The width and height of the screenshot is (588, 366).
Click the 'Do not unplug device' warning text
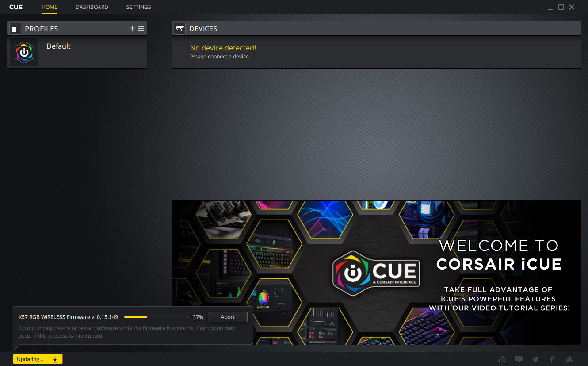tap(127, 332)
